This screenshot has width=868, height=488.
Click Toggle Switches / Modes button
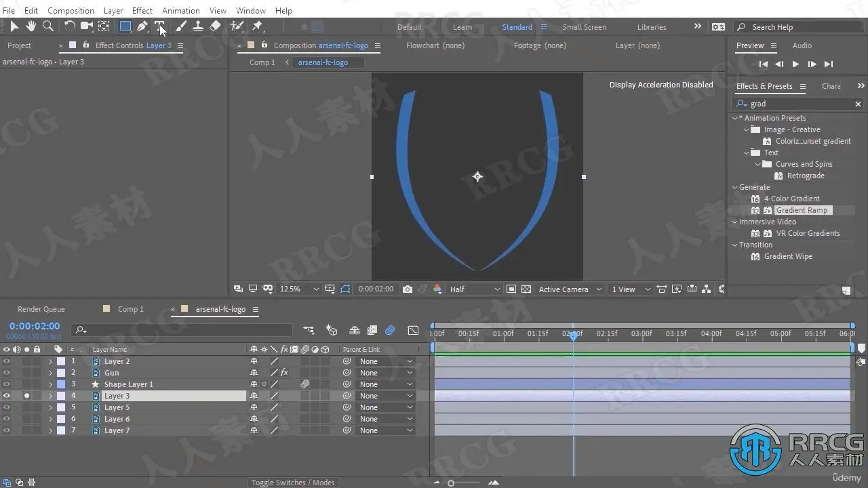pyautogui.click(x=293, y=483)
